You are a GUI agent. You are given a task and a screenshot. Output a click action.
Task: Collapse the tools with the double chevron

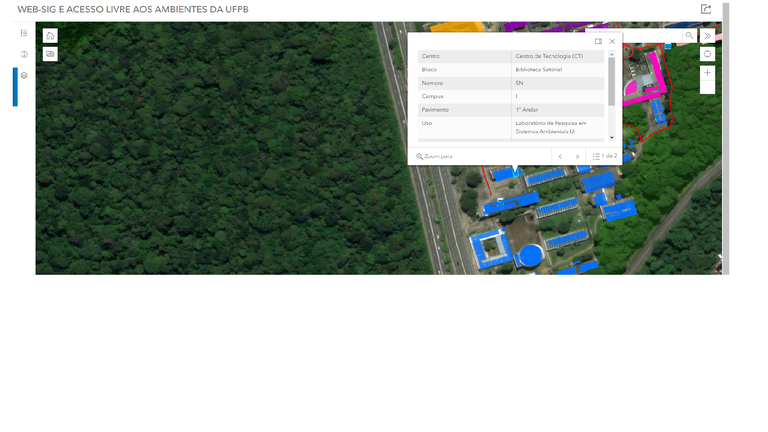point(707,36)
